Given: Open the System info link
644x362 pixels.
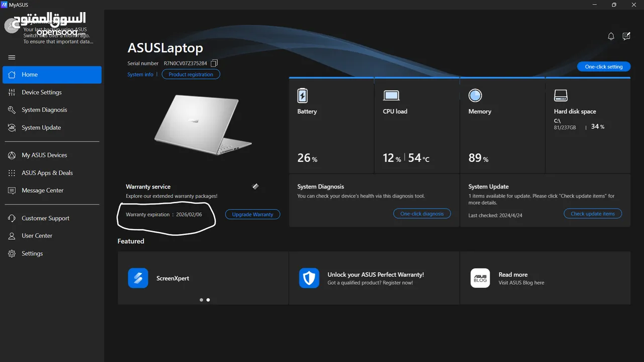Looking at the screenshot, I should click(140, 74).
